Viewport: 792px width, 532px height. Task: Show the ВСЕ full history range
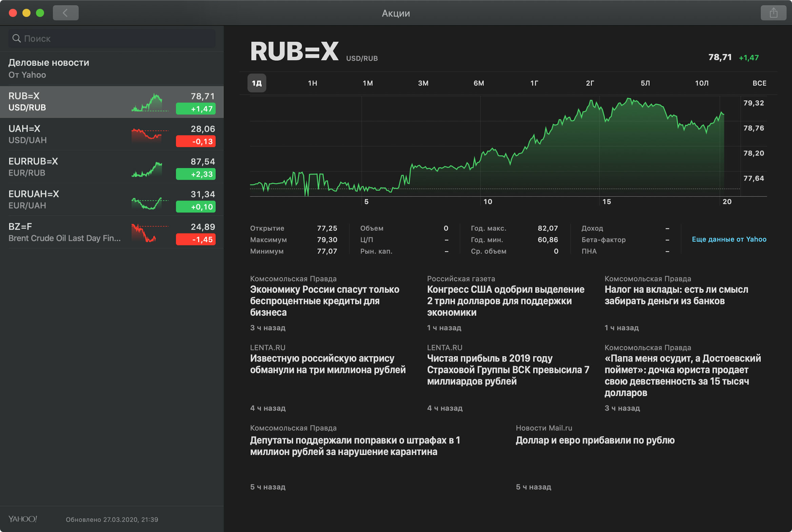[759, 83]
